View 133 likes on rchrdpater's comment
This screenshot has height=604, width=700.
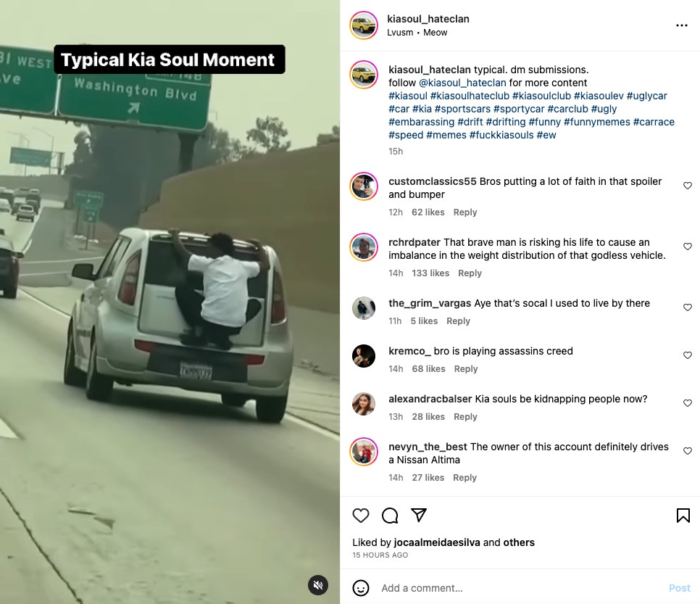(430, 273)
